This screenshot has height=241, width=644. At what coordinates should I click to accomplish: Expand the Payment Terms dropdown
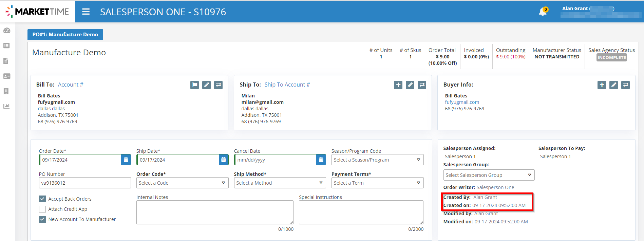click(377, 183)
